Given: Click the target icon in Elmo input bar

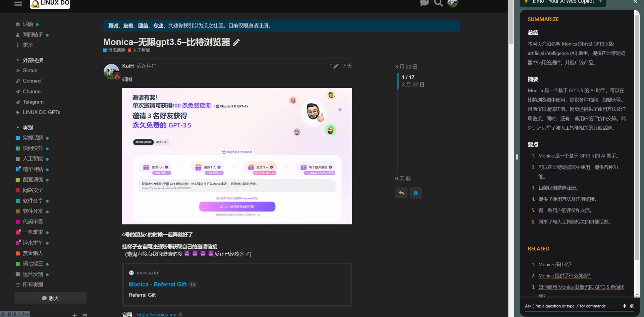Looking at the screenshot, I should click(x=632, y=306).
